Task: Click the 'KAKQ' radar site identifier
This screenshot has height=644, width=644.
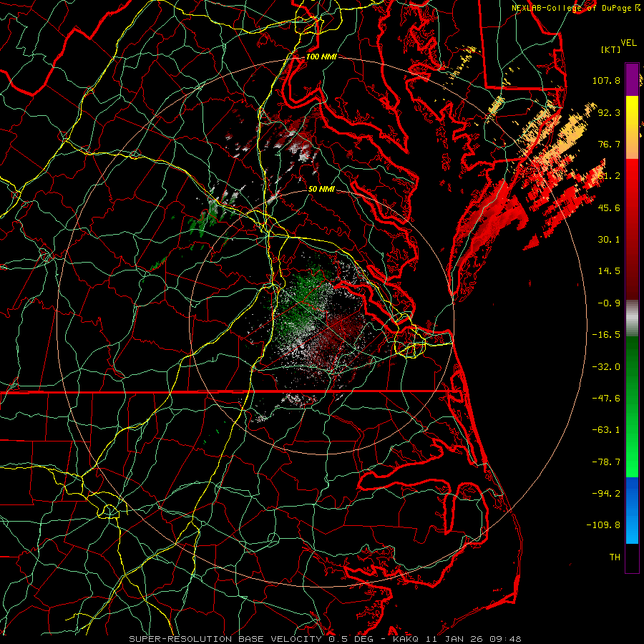Action: (406, 639)
